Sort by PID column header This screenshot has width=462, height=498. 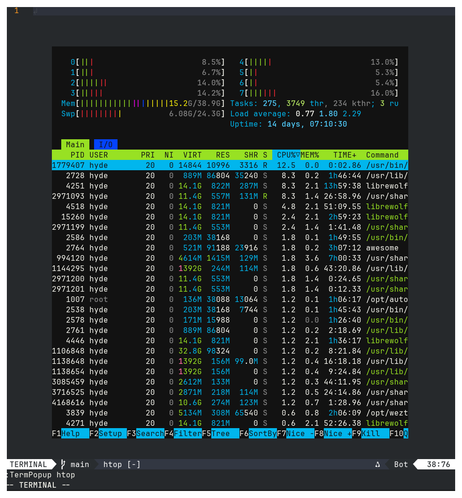pyautogui.click(x=77, y=155)
